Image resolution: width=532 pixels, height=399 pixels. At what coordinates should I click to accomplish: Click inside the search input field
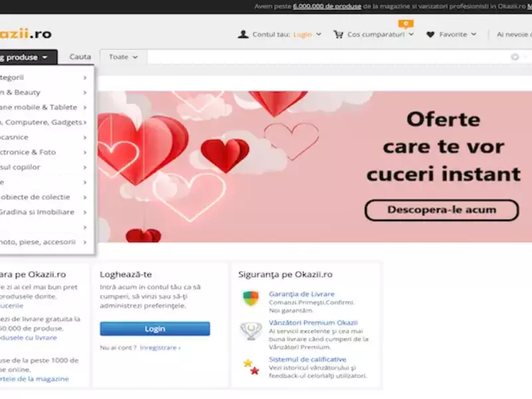click(x=326, y=57)
